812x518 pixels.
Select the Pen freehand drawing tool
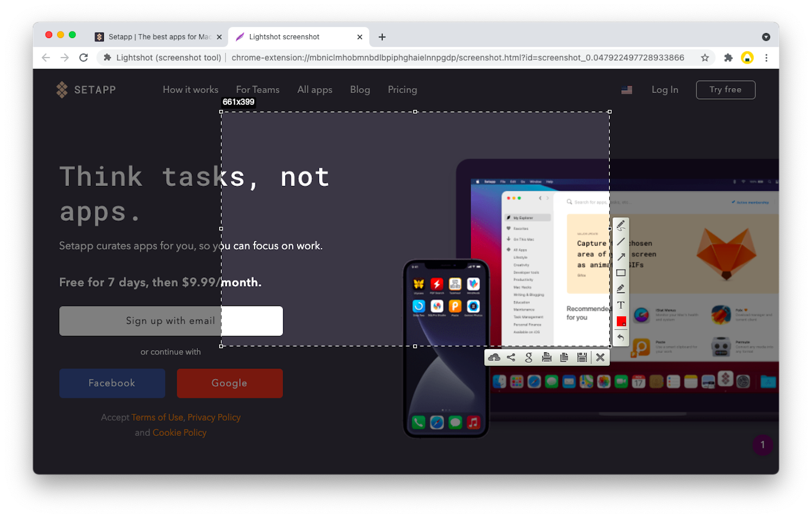(x=621, y=226)
